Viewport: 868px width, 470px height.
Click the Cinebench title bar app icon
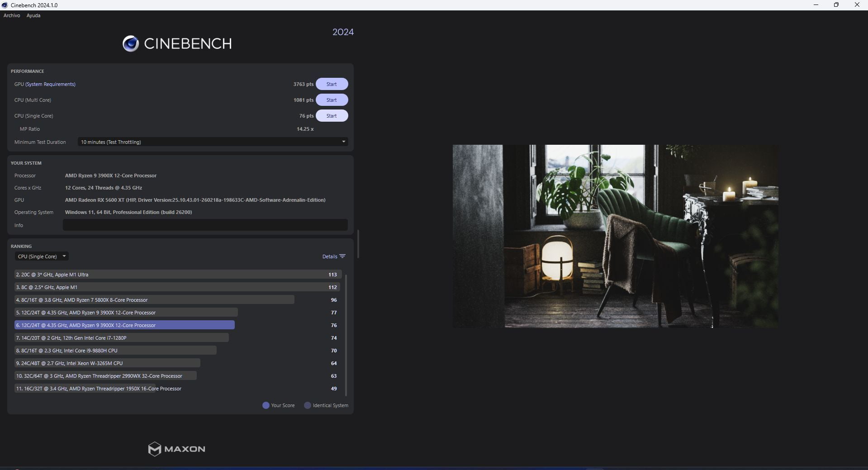point(5,5)
